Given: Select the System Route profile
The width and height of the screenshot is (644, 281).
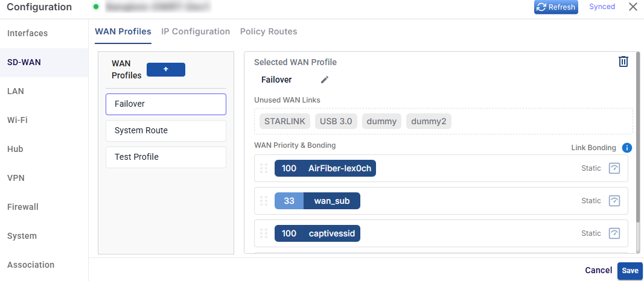Looking at the screenshot, I should coord(166,130).
